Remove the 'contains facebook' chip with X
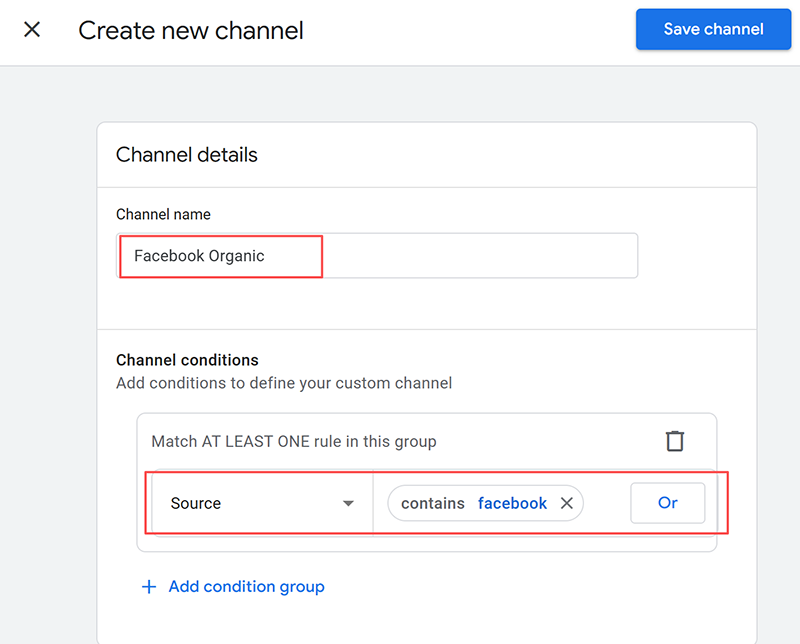The image size is (800, 644). (566, 504)
